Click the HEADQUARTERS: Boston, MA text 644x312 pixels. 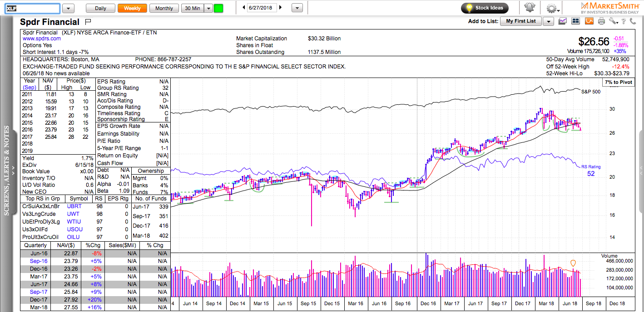point(61,59)
